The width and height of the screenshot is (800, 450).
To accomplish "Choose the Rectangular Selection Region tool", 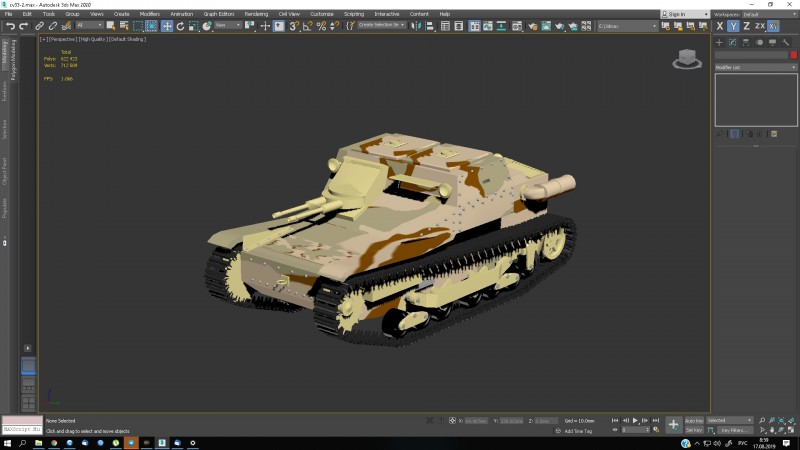I will pos(138,26).
